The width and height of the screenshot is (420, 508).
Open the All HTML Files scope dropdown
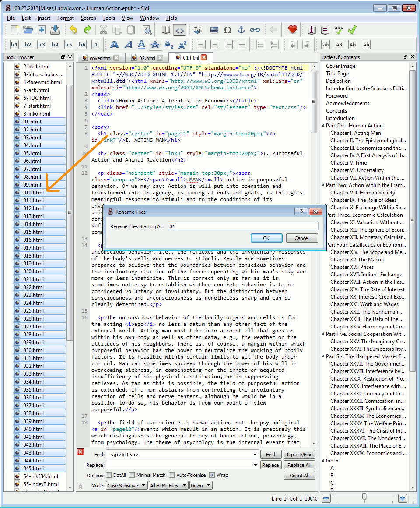pos(168,485)
